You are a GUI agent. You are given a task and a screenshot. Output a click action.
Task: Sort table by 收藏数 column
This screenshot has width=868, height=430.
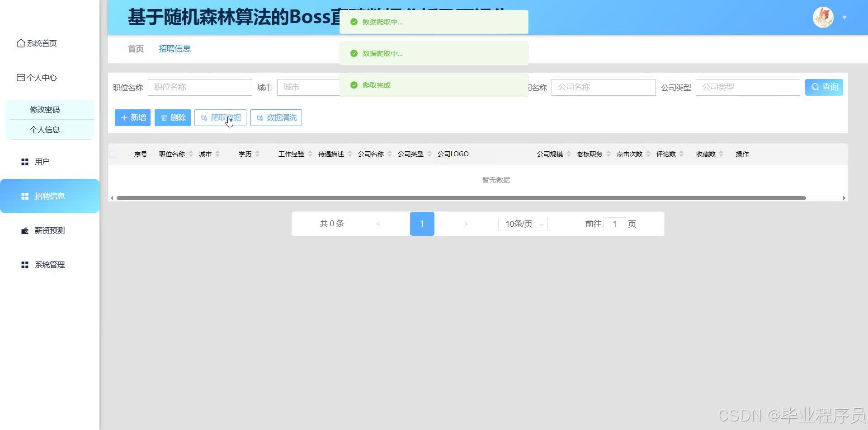point(721,154)
